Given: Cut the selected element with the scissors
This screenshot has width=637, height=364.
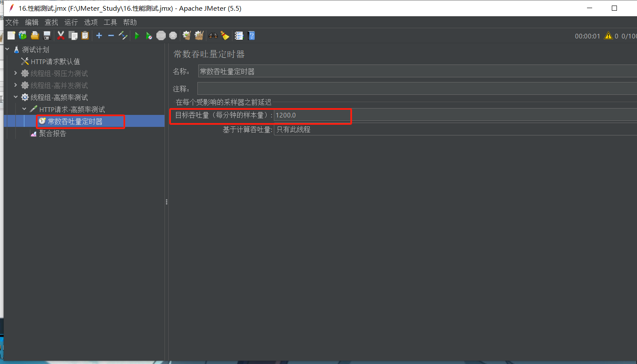Looking at the screenshot, I should pyautogui.click(x=61, y=35).
